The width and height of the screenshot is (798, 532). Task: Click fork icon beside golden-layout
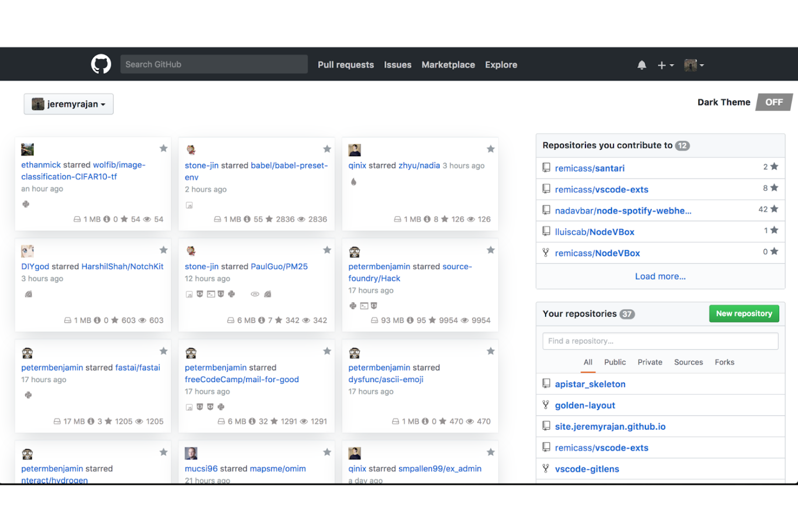point(546,405)
